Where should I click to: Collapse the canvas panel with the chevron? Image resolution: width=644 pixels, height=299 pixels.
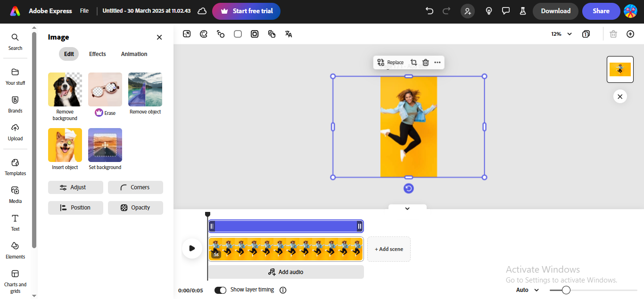(407, 208)
